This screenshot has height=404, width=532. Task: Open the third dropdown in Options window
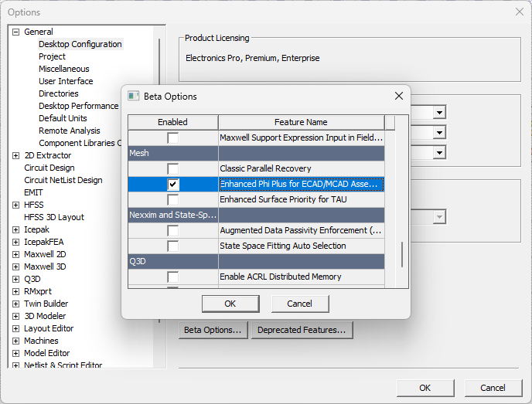pos(439,152)
